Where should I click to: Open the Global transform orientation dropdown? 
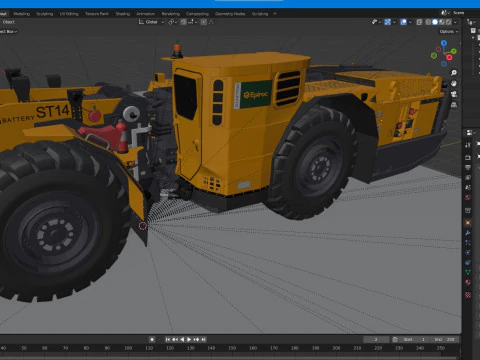coord(152,22)
